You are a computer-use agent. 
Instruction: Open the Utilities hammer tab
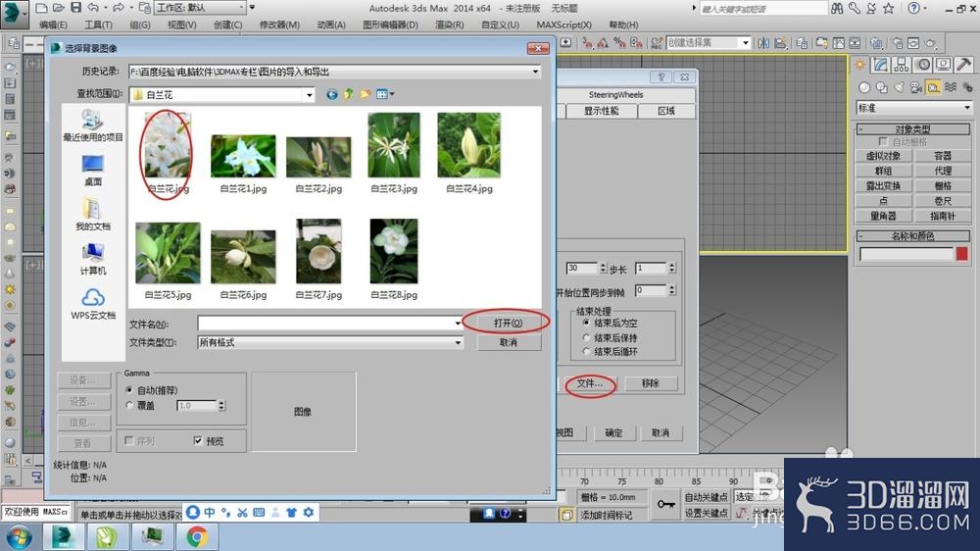coord(963,65)
